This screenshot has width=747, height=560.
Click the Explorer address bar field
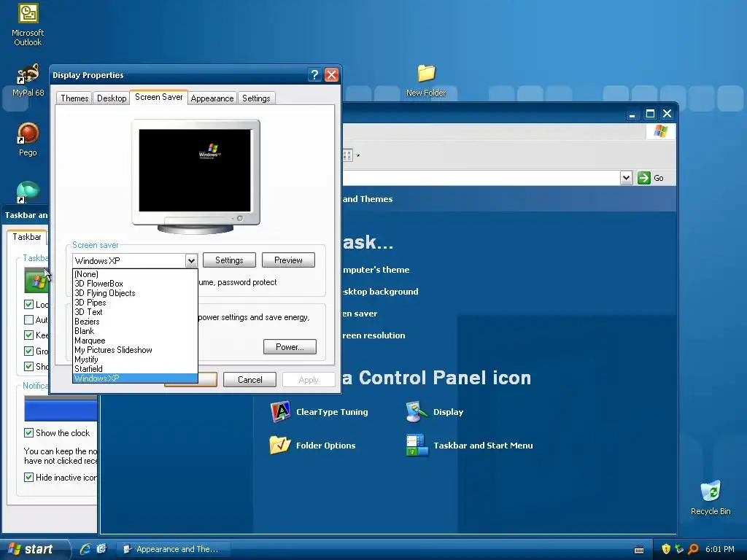point(481,178)
